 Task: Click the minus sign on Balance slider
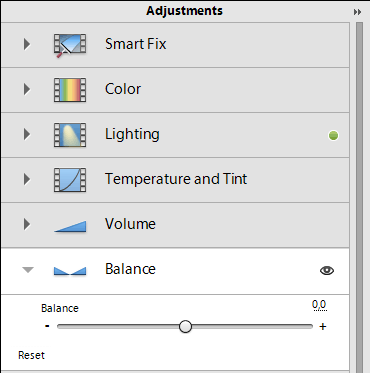(47, 326)
